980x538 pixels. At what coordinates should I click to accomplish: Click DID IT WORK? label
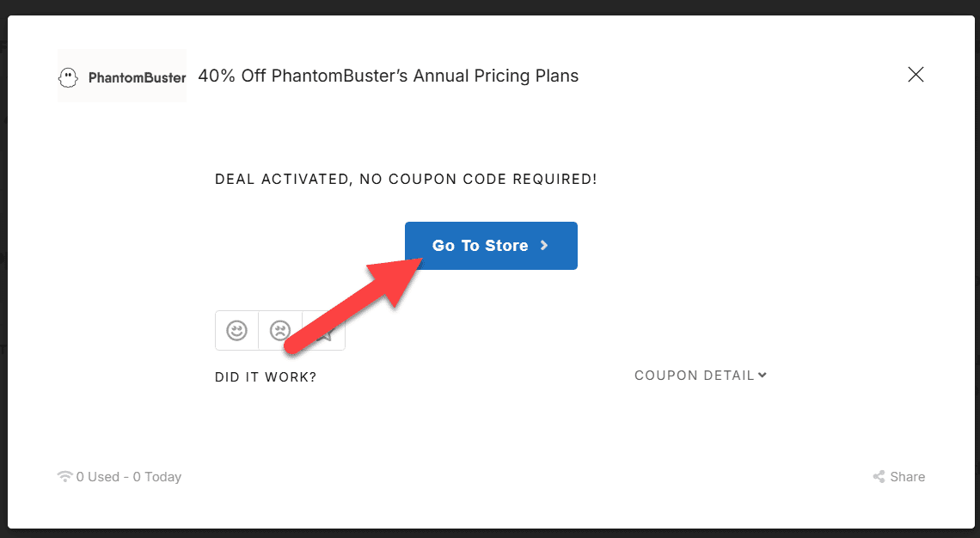pyautogui.click(x=265, y=376)
